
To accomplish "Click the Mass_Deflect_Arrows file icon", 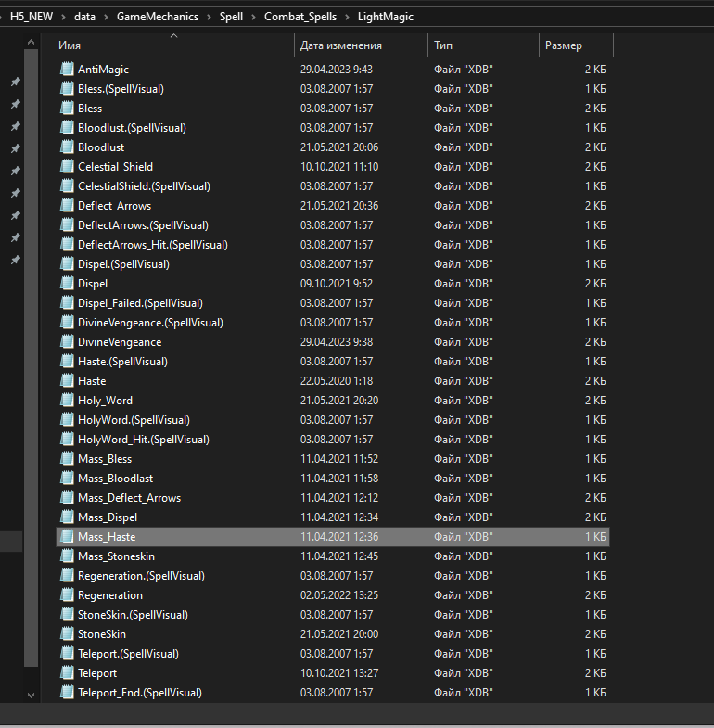I will (x=67, y=498).
